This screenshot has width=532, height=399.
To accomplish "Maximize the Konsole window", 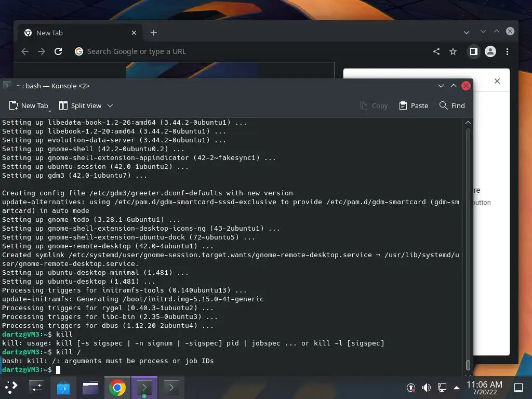I will [x=454, y=86].
